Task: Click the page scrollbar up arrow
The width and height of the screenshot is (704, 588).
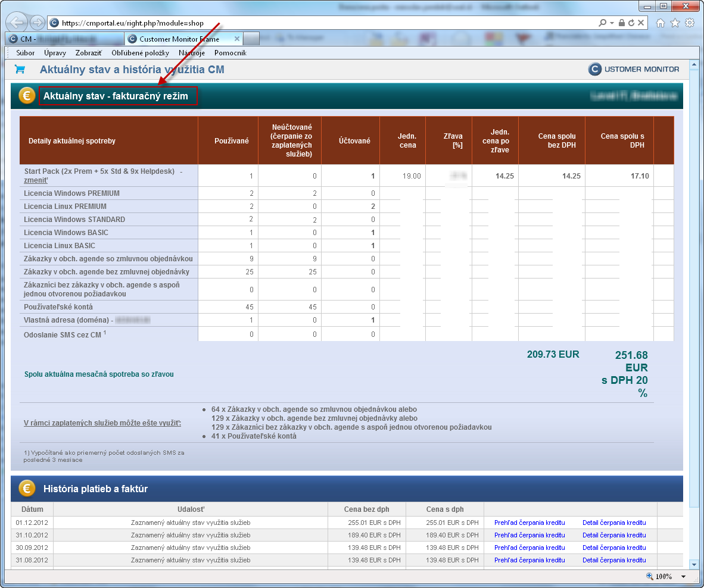Action: click(694, 65)
